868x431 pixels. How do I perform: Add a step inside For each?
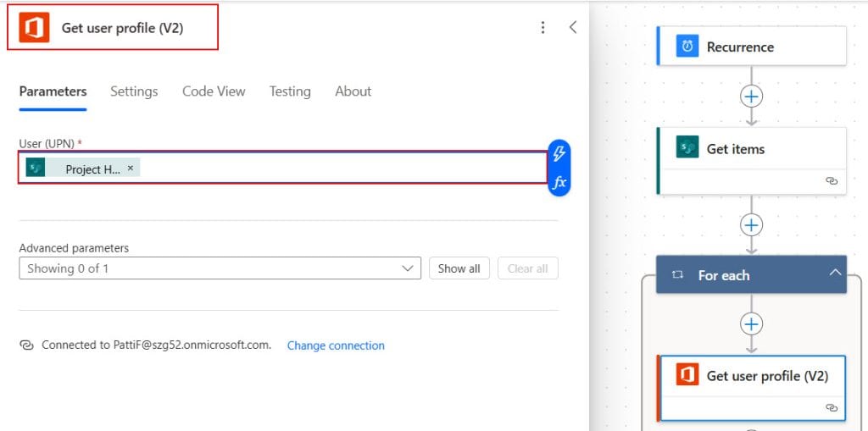tap(751, 324)
